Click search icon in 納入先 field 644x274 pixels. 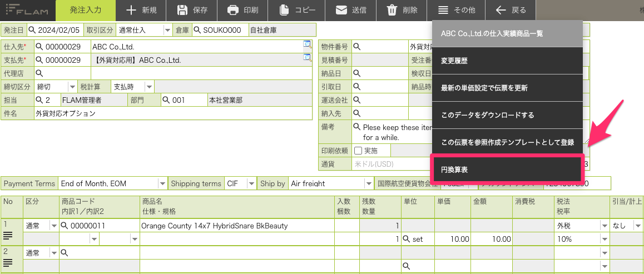point(357,113)
